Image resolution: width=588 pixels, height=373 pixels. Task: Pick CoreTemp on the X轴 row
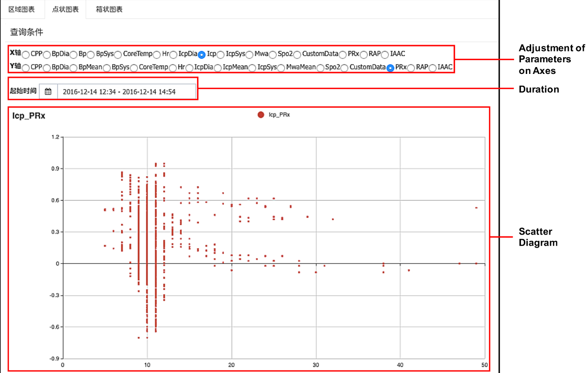coord(118,54)
